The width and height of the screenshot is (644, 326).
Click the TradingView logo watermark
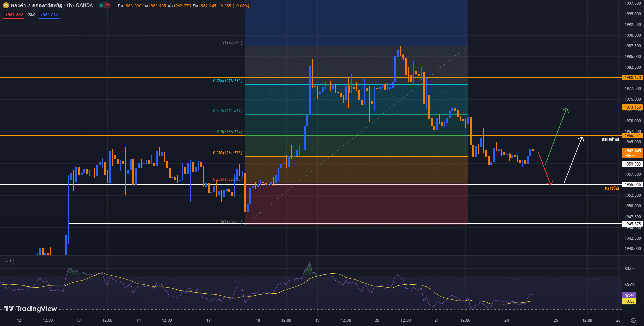pyautogui.click(x=30, y=309)
